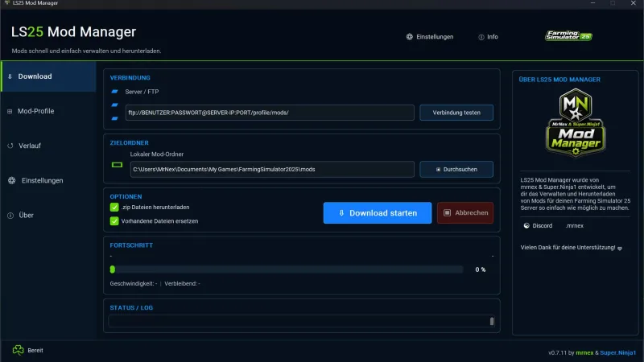Click the green Zielordner folder icon
The image size is (644, 362).
point(117,165)
